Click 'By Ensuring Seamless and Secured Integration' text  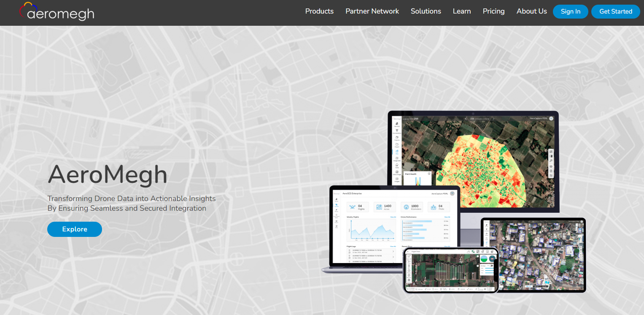pos(127,208)
